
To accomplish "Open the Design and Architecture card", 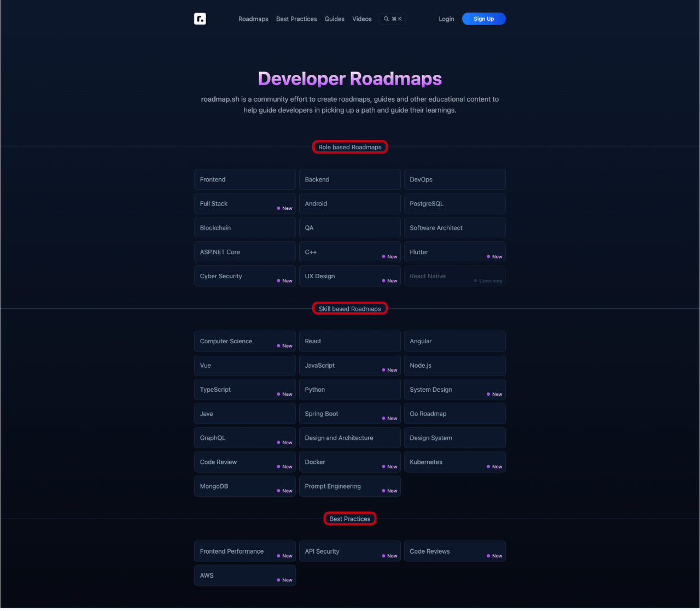I will pyautogui.click(x=350, y=438).
